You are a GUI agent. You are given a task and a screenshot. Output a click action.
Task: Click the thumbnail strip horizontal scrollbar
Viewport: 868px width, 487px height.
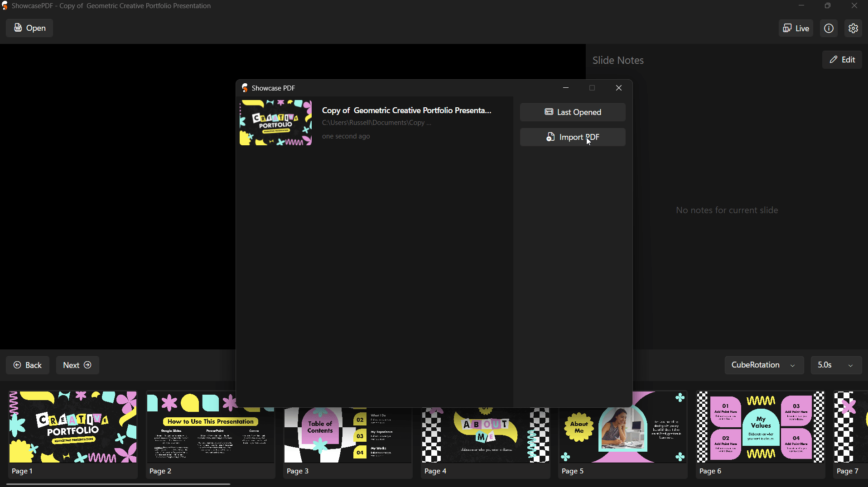tap(118, 484)
